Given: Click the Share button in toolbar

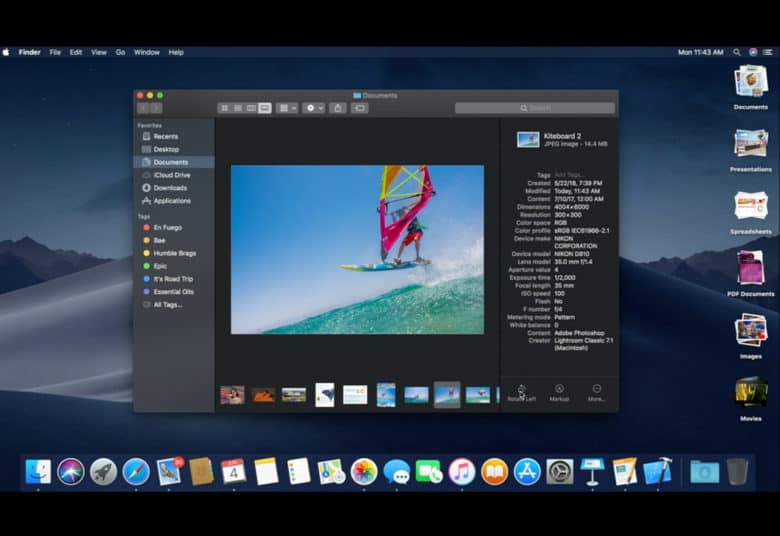Looking at the screenshot, I should [338, 108].
